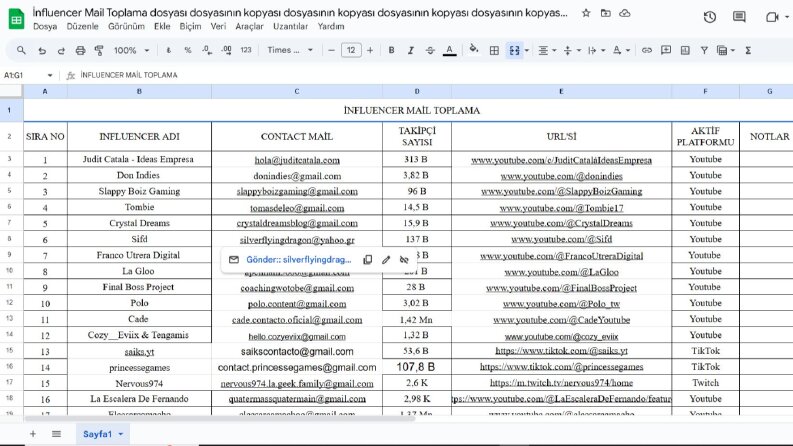Viewport: 793px width, 446px height.
Task: Select the Sayfa1 sheet tab
Action: click(103, 434)
